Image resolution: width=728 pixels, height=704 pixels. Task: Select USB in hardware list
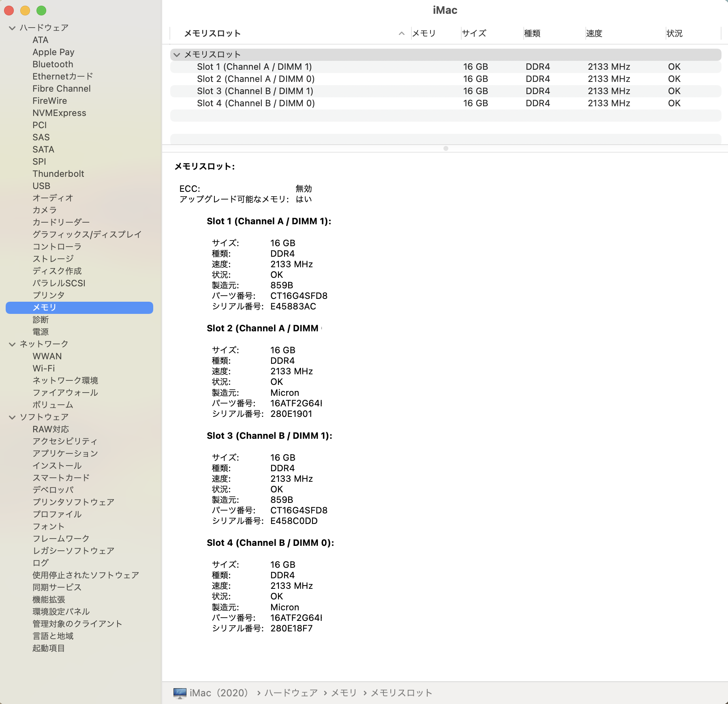[x=41, y=186]
